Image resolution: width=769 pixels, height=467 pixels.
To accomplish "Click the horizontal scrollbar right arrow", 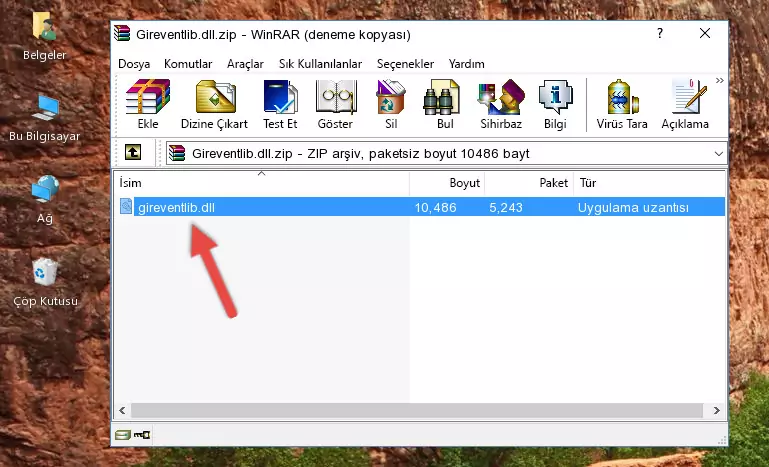I will [x=717, y=410].
